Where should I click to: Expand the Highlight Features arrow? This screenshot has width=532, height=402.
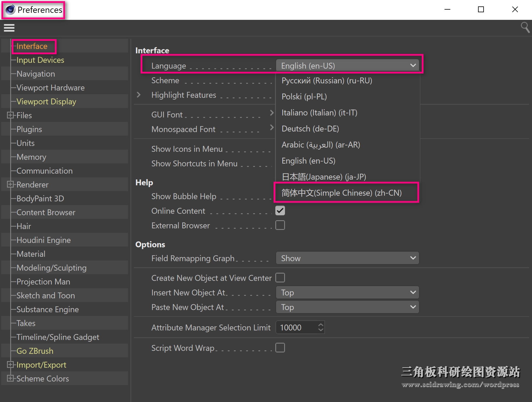point(139,95)
